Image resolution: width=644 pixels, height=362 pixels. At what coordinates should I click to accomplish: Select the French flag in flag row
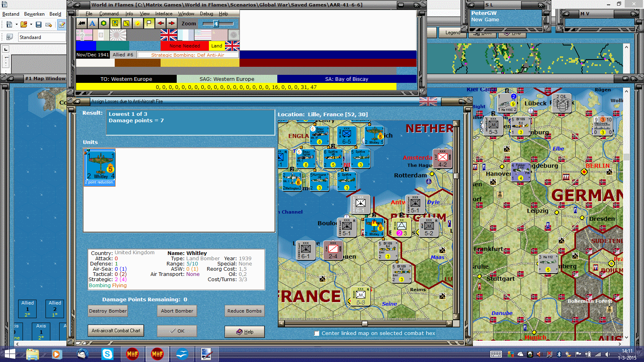(186, 35)
